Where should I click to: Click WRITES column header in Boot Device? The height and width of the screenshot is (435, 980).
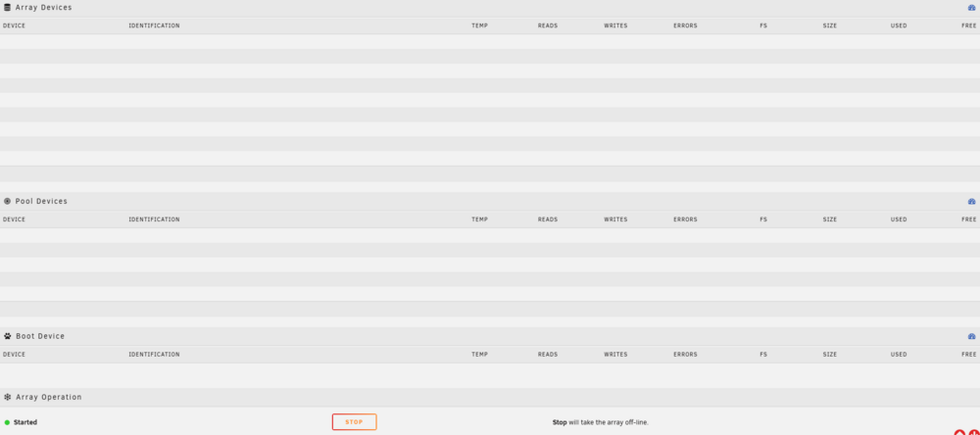pyautogui.click(x=615, y=355)
